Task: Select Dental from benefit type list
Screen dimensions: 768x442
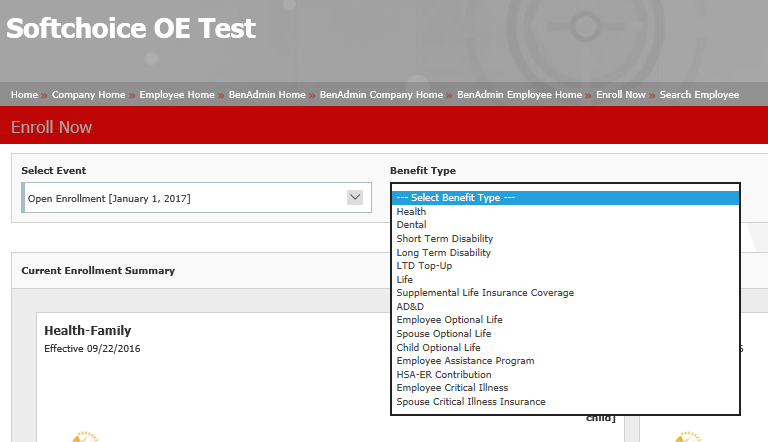Action: point(411,225)
